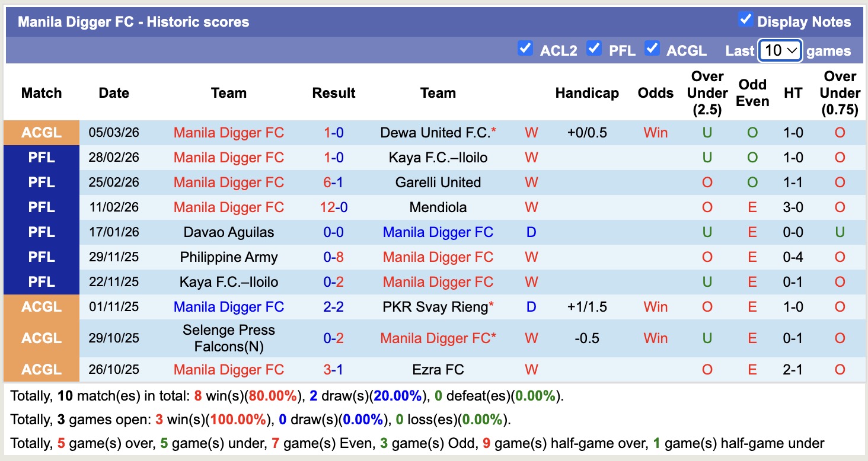Select Davao Aguilas team link
This screenshot has height=461, width=868.
[x=229, y=232]
